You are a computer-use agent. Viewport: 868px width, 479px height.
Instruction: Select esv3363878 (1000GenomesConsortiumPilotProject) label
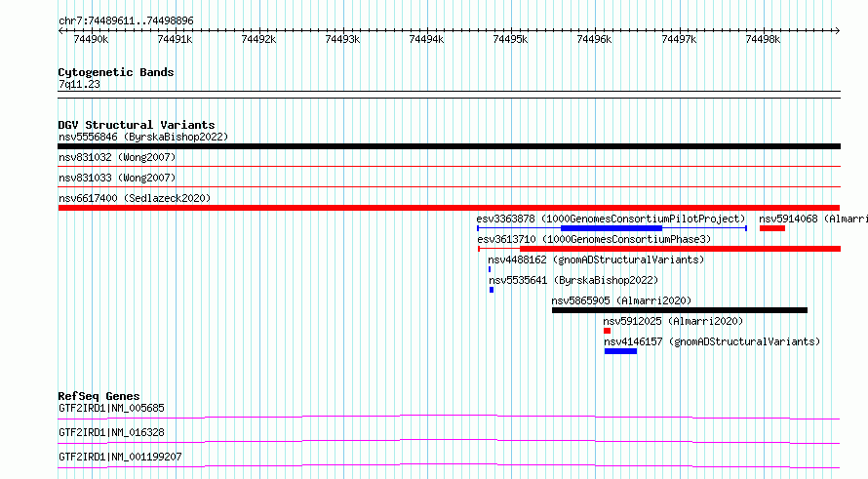click(x=611, y=219)
